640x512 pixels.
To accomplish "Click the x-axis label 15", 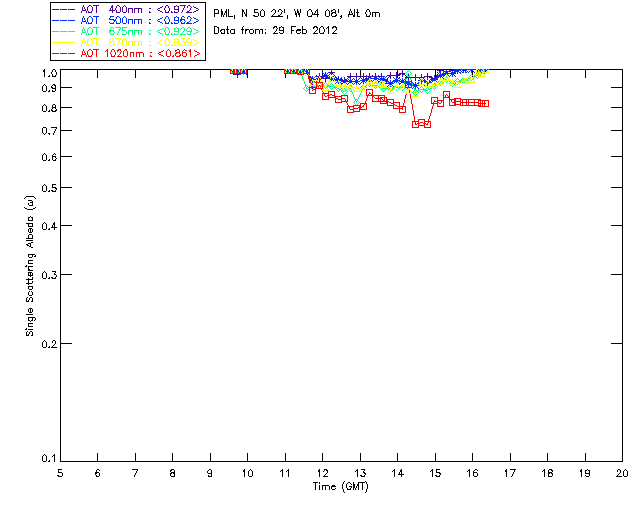I will 435,473.
